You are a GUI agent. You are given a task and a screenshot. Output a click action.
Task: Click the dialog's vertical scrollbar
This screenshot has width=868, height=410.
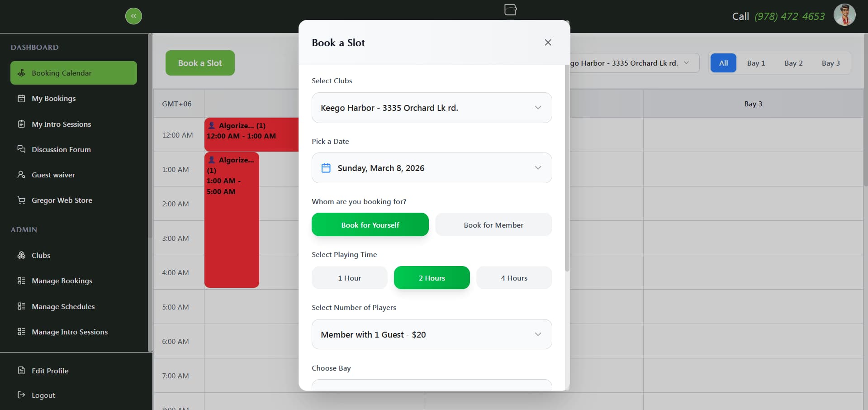tap(567, 167)
